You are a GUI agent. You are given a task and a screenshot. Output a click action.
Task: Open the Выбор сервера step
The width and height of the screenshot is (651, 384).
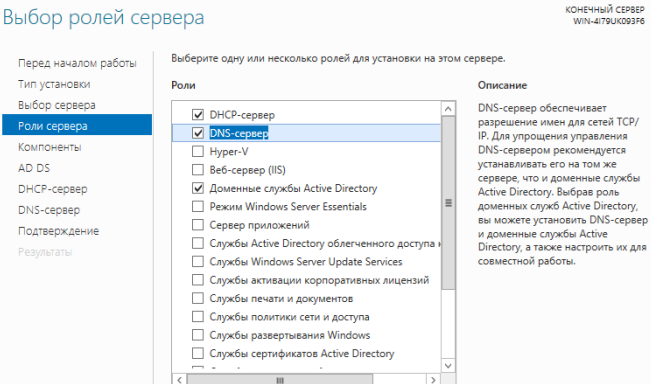(x=57, y=105)
